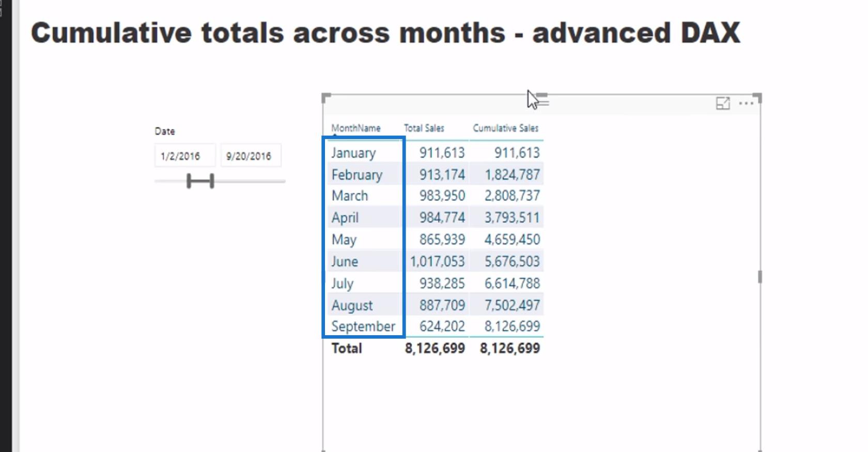Viewport: 868px width, 452px height.
Task: Click the right handle of date slider
Action: (x=212, y=181)
